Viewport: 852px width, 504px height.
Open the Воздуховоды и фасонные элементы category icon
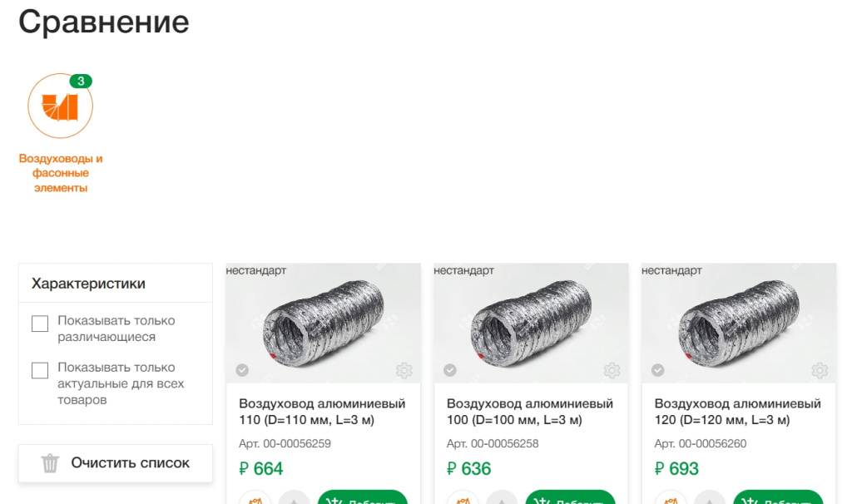click(x=60, y=106)
